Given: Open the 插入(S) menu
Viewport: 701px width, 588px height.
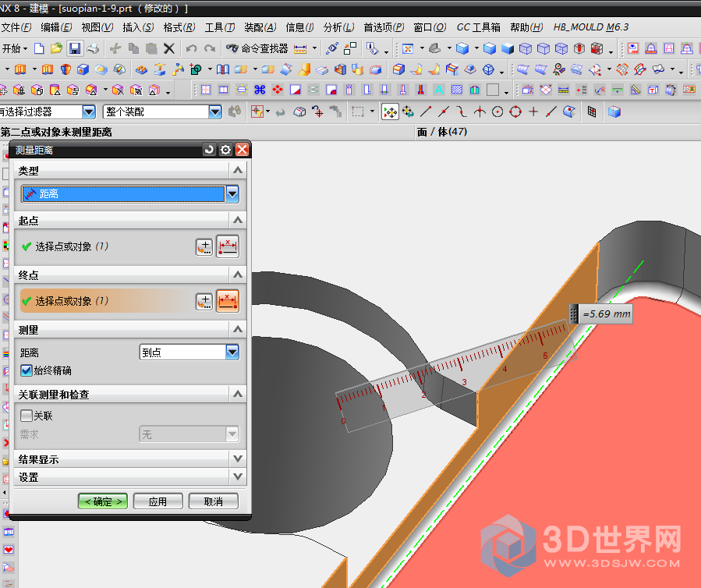Looking at the screenshot, I should 138,27.
